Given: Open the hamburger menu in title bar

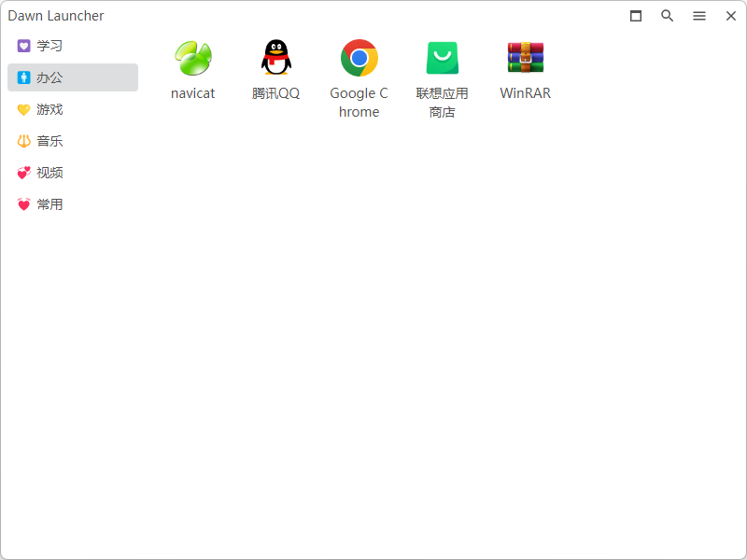Looking at the screenshot, I should (x=698, y=16).
